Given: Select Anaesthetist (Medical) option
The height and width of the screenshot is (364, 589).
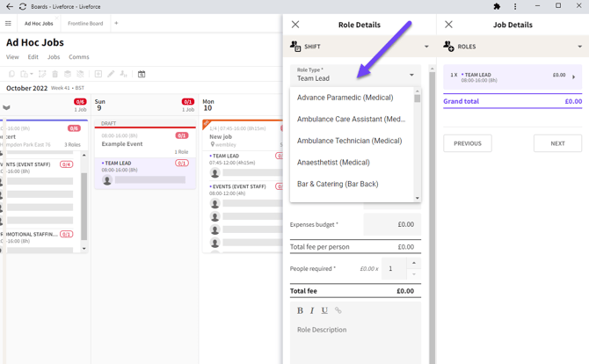Looking at the screenshot, I should pyautogui.click(x=352, y=163).
